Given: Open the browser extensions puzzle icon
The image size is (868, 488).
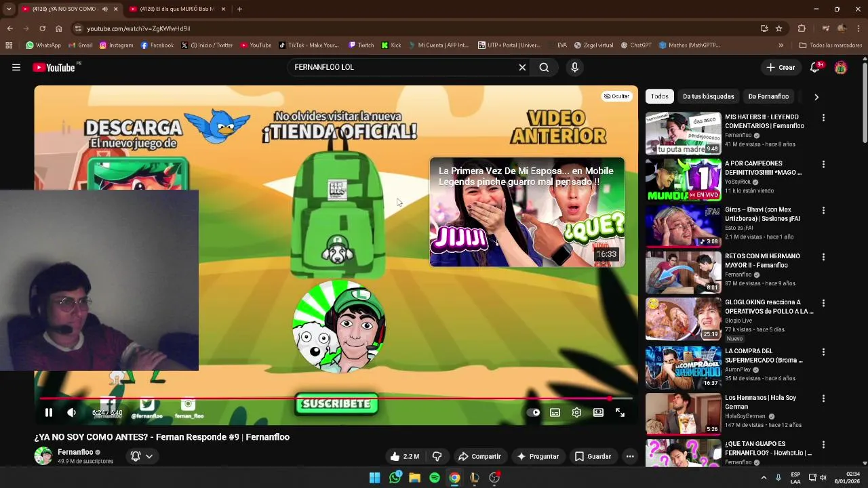Looking at the screenshot, I should point(802,28).
